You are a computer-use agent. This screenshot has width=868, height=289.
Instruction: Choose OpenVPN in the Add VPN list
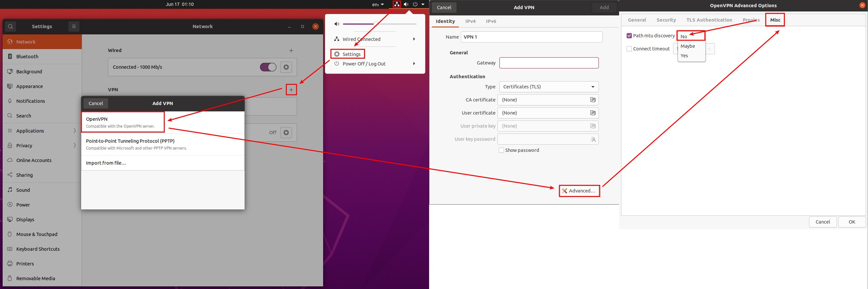coord(163,122)
